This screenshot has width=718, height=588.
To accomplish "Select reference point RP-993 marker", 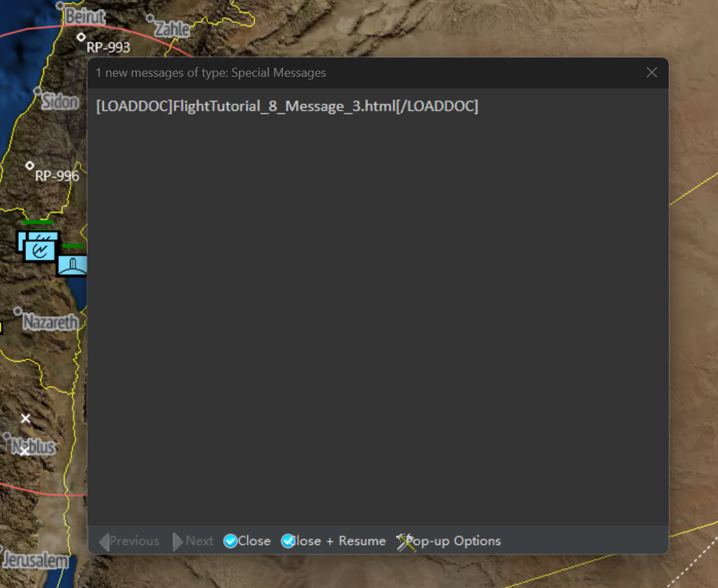I will click(x=81, y=36).
